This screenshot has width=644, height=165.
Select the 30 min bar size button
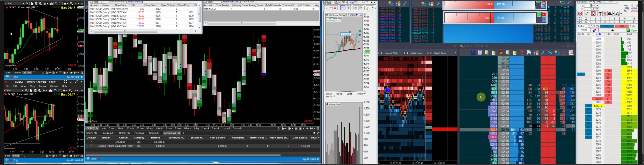click(x=150, y=129)
